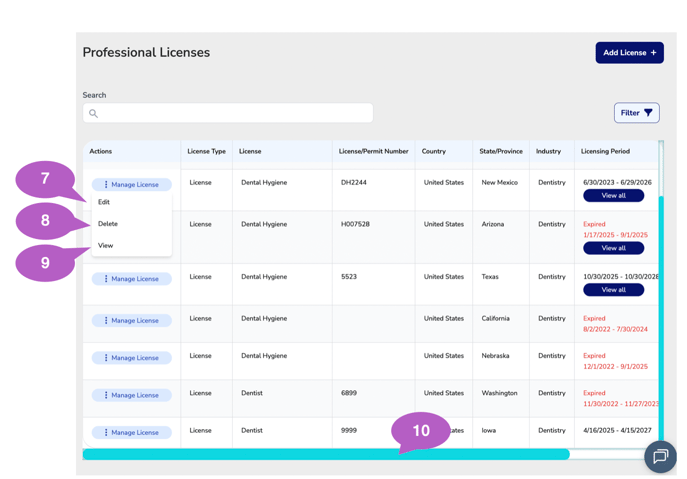Click the Add License button
The width and height of the screenshot is (687, 479).
click(x=629, y=53)
